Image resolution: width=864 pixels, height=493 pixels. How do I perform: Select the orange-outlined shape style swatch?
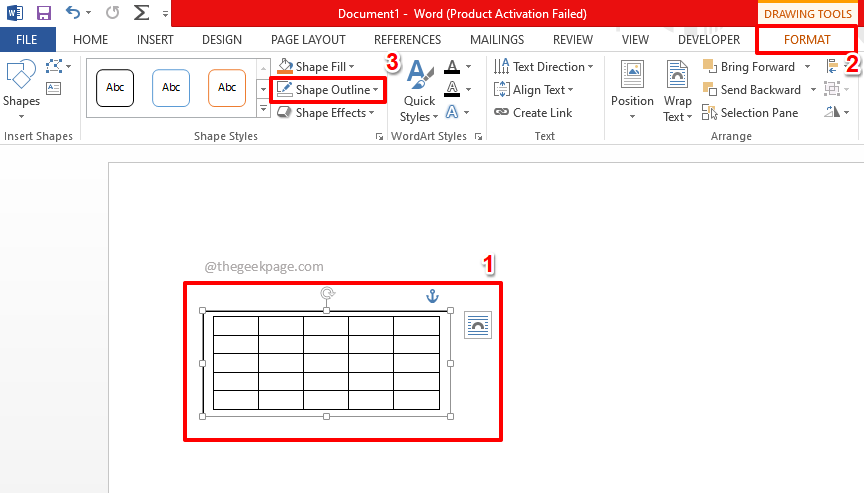tap(227, 88)
